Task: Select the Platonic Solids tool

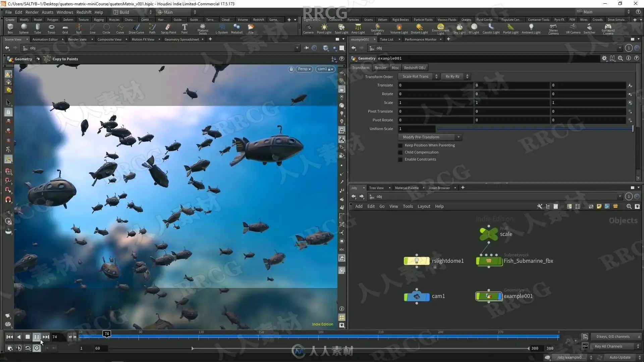Action: (203, 28)
